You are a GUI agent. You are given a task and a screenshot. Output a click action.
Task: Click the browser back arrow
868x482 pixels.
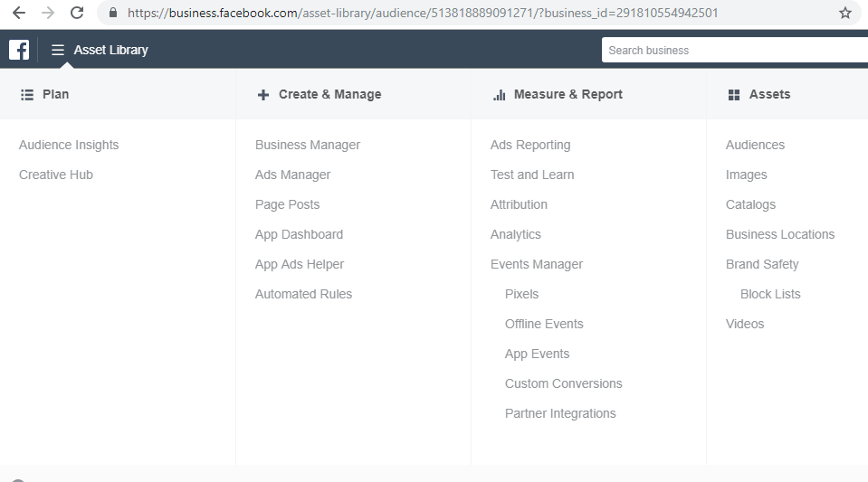(19, 13)
